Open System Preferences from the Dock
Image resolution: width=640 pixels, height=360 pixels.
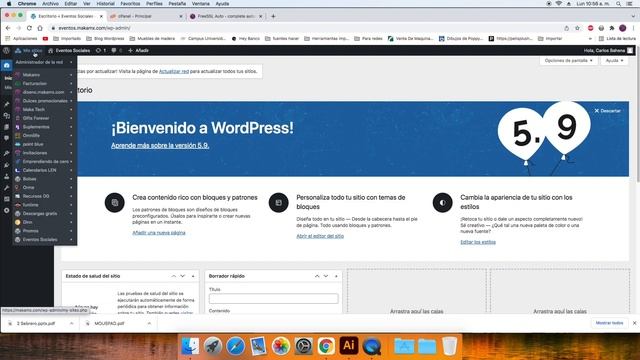point(303,346)
